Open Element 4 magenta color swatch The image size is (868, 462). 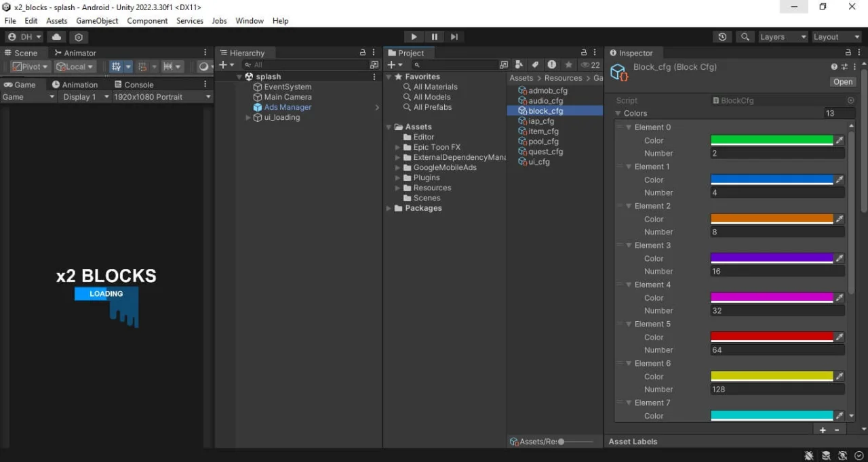coord(772,298)
